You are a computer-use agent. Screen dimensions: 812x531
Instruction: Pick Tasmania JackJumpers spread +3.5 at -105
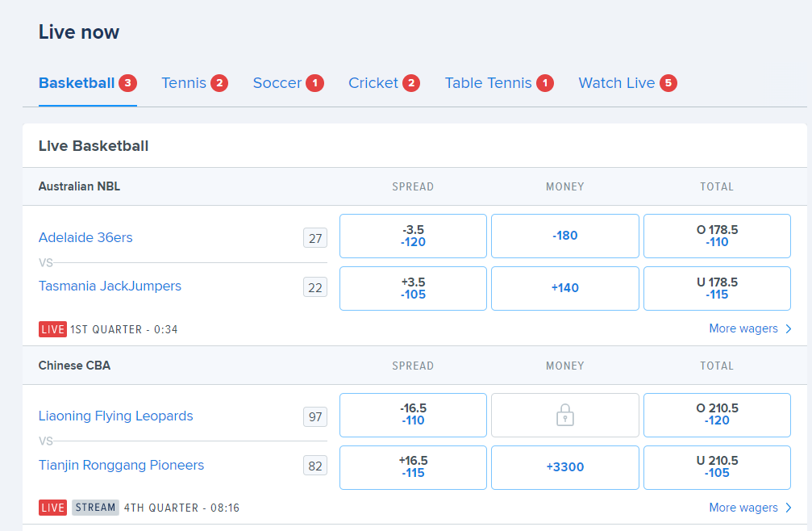[x=413, y=289]
